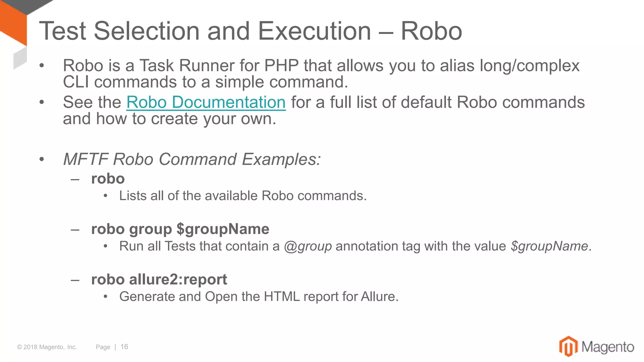This screenshot has height=362, width=644.
Task: Click the Magento wordmark text
Action: pos(608,347)
